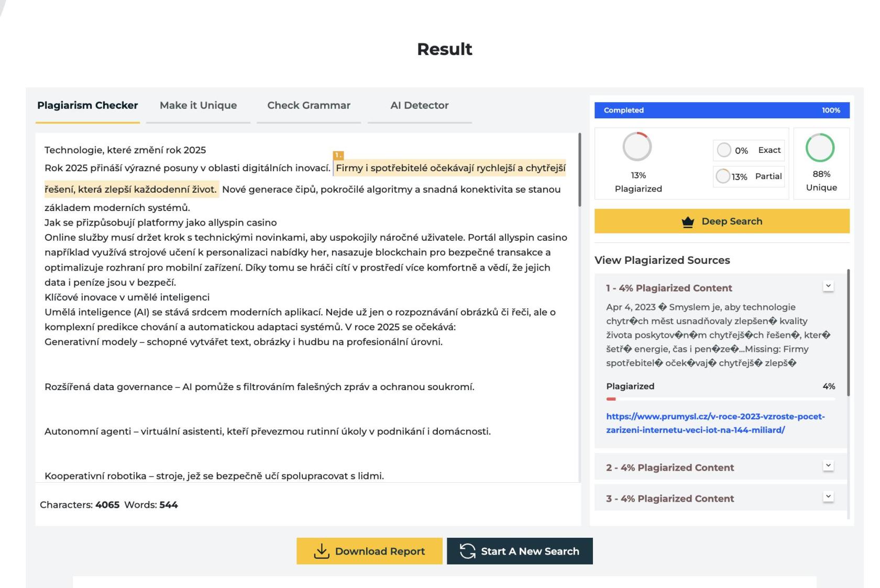
Task: Click the Deep Search button
Action: (x=722, y=221)
